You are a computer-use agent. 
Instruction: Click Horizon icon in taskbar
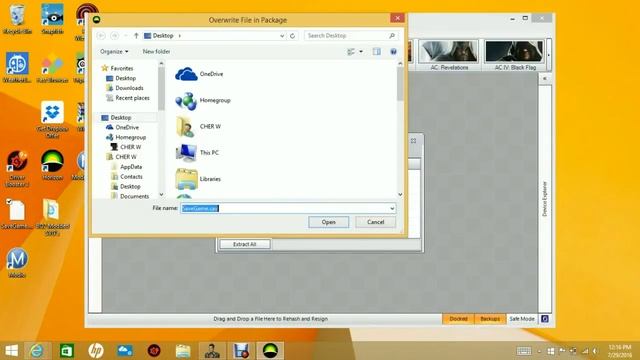click(270, 351)
